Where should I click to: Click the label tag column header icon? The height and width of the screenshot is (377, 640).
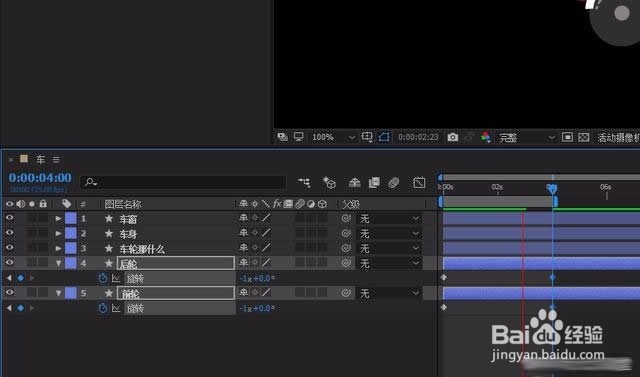pyautogui.click(x=66, y=204)
